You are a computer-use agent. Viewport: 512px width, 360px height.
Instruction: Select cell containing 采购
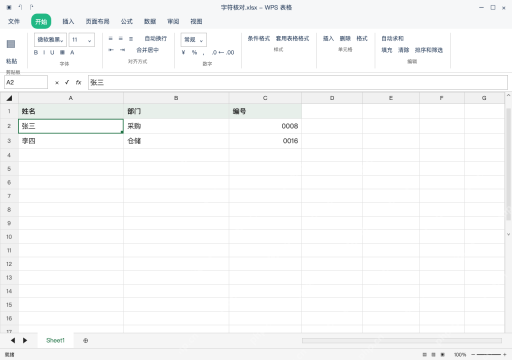pos(176,126)
